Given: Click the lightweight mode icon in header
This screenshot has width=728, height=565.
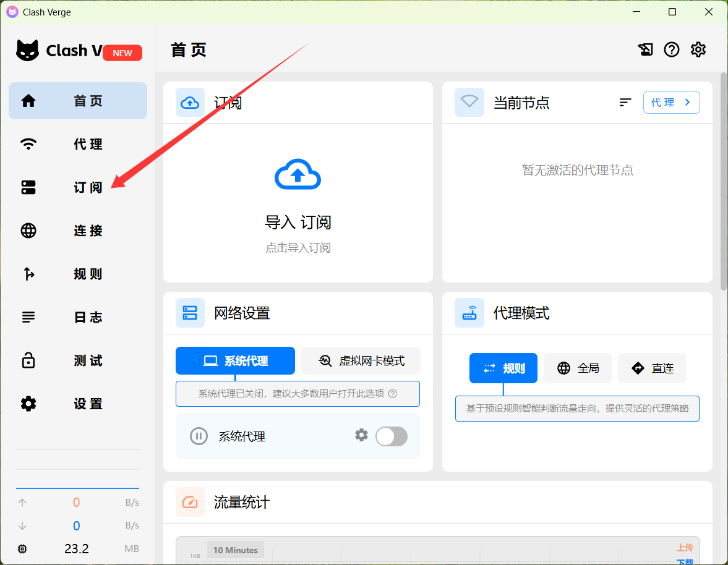Looking at the screenshot, I should click(645, 50).
